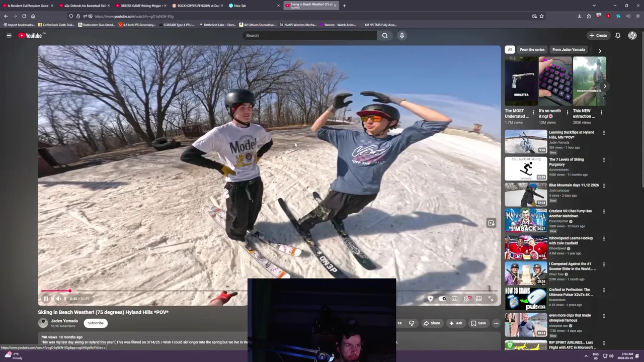Open the Ask AI button
Viewport: 644px width, 362px height.
(x=455, y=323)
